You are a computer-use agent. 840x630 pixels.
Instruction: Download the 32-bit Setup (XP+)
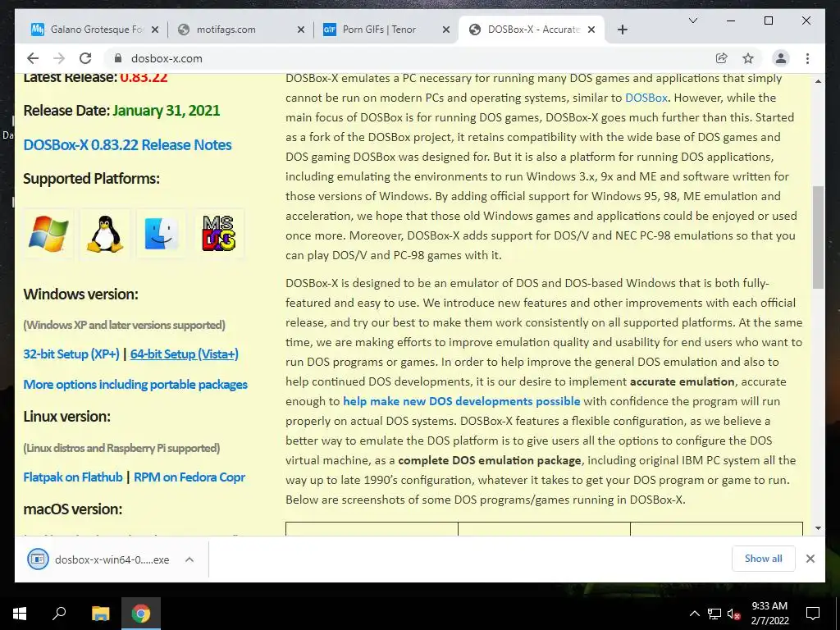(71, 354)
